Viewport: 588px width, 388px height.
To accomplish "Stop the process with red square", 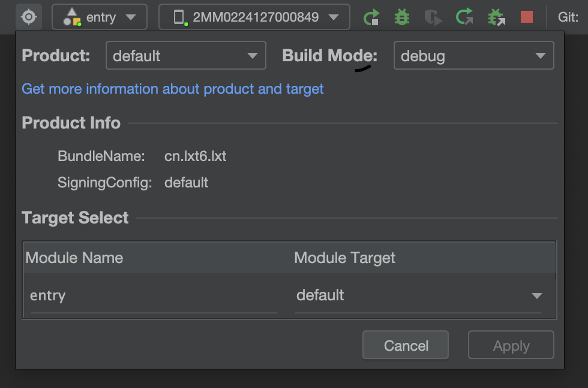I will point(527,17).
